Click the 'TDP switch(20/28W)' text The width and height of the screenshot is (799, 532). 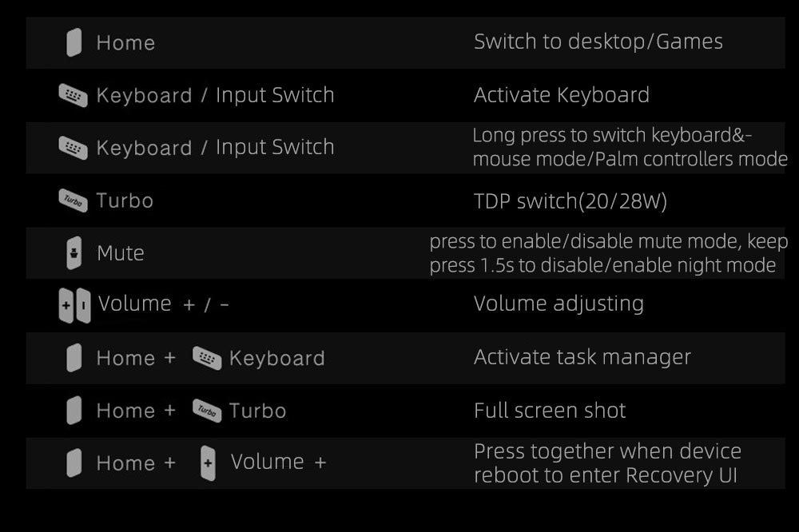(570, 201)
